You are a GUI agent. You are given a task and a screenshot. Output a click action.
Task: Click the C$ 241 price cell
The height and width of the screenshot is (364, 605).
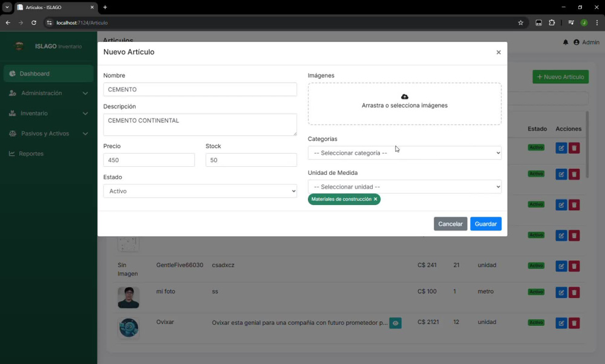pos(427,265)
